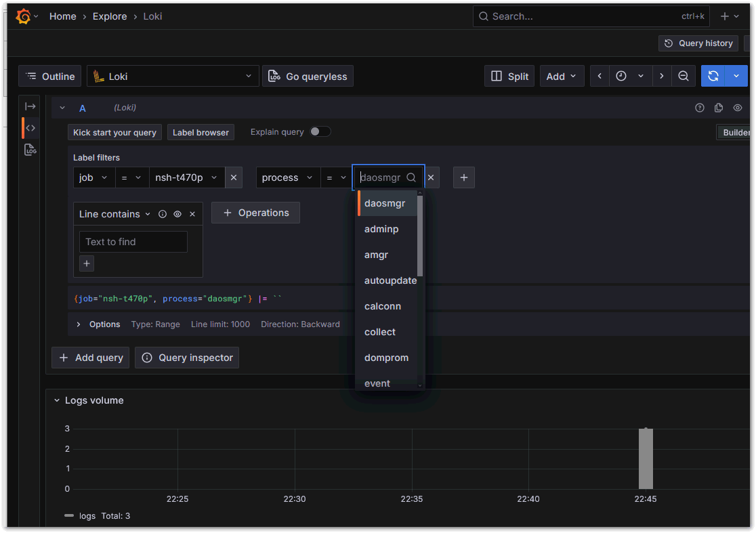The image size is (756, 533).
Task: Click the logs volume bar near 22:45
Action: [x=645, y=459]
